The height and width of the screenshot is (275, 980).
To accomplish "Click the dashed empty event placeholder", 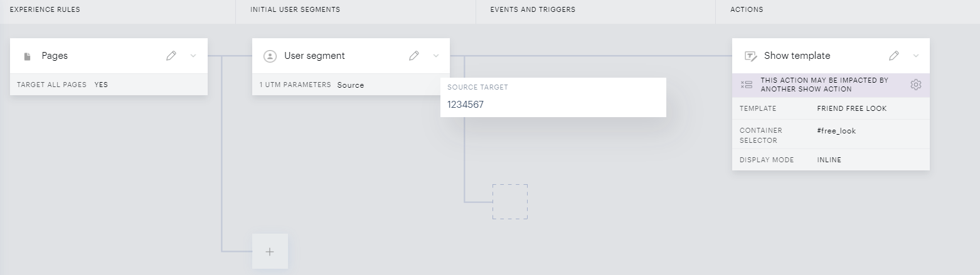I will (x=509, y=201).
